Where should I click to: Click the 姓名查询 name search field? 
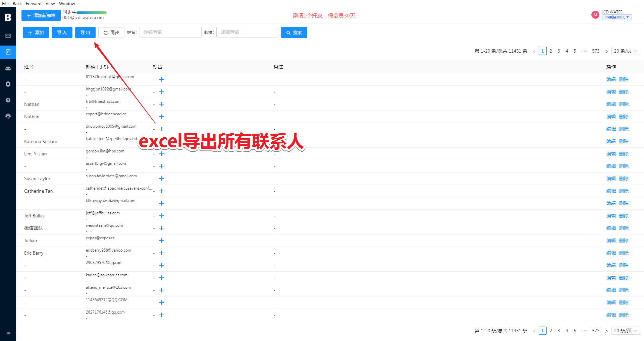coord(170,32)
